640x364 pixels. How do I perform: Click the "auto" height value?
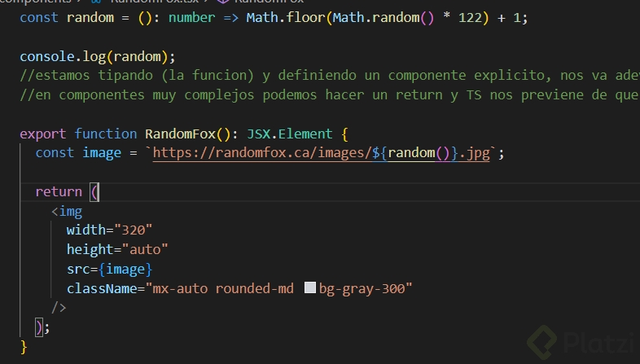(x=145, y=249)
